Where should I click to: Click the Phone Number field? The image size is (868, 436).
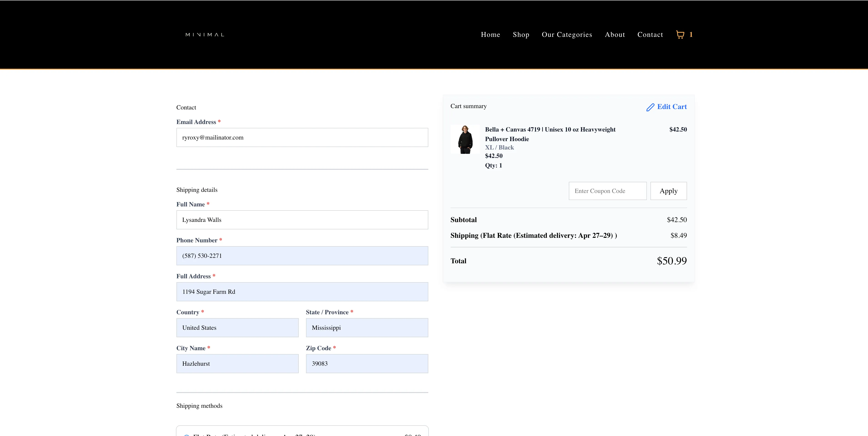coord(302,256)
